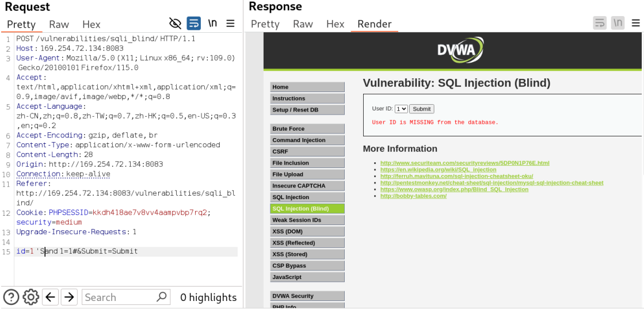Switch to the Response Raw tab
The image size is (644, 309).
pos(303,24)
